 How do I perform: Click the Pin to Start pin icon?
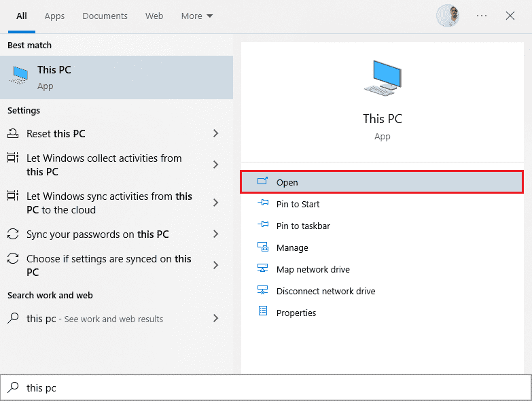pos(263,203)
